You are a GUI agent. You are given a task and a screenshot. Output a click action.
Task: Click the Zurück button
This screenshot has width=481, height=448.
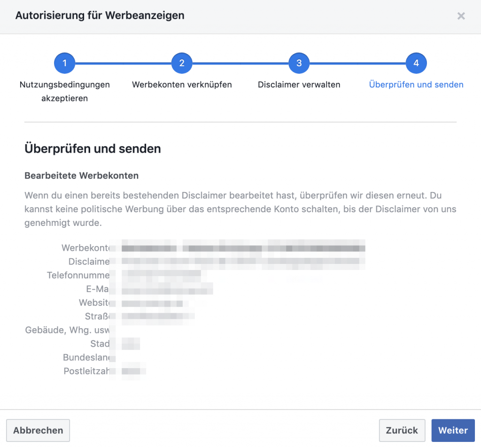click(x=402, y=431)
